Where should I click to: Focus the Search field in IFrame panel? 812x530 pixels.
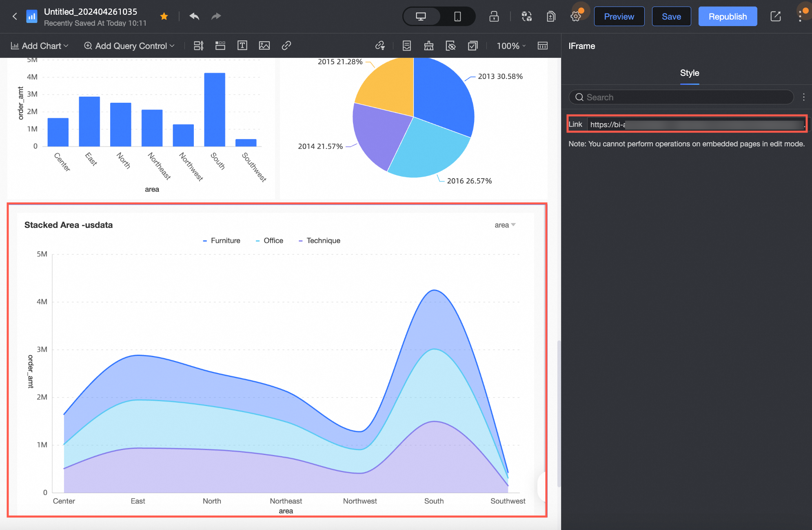click(681, 97)
